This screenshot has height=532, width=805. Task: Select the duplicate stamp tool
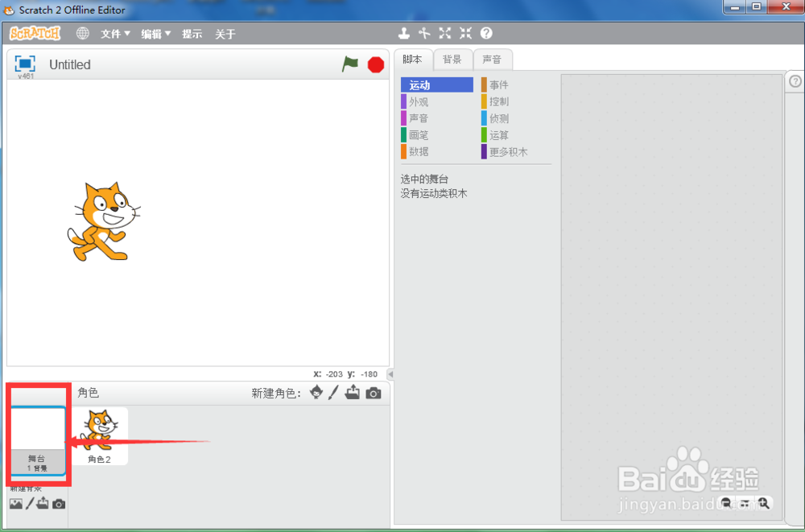coord(404,33)
